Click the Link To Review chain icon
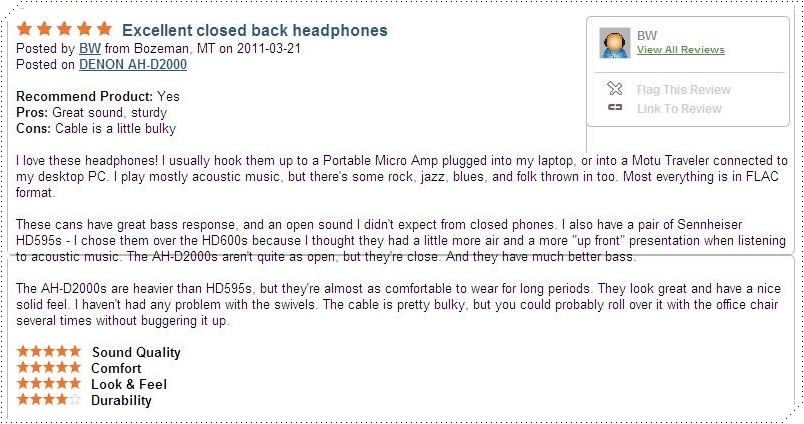Screen dimensions: 804x424 (x=616, y=107)
